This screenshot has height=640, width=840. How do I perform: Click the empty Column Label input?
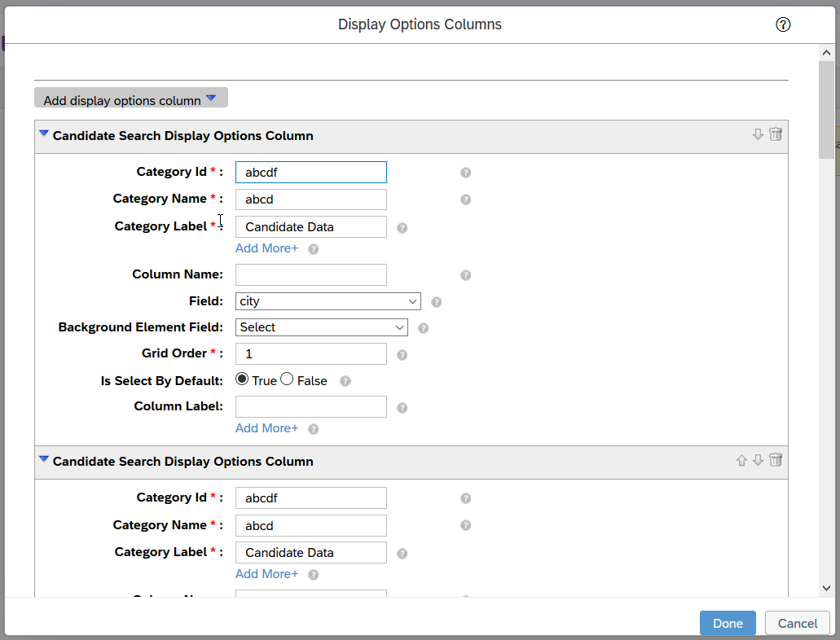310,407
